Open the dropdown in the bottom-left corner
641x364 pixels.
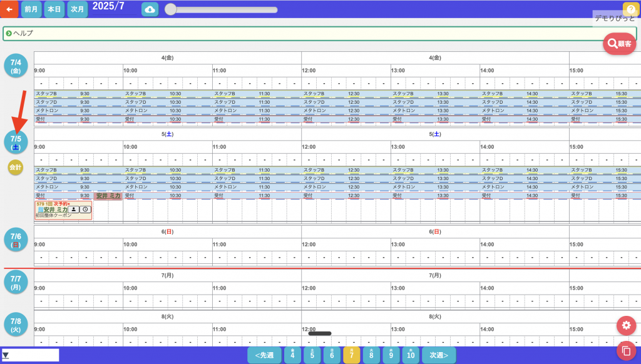point(30,355)
